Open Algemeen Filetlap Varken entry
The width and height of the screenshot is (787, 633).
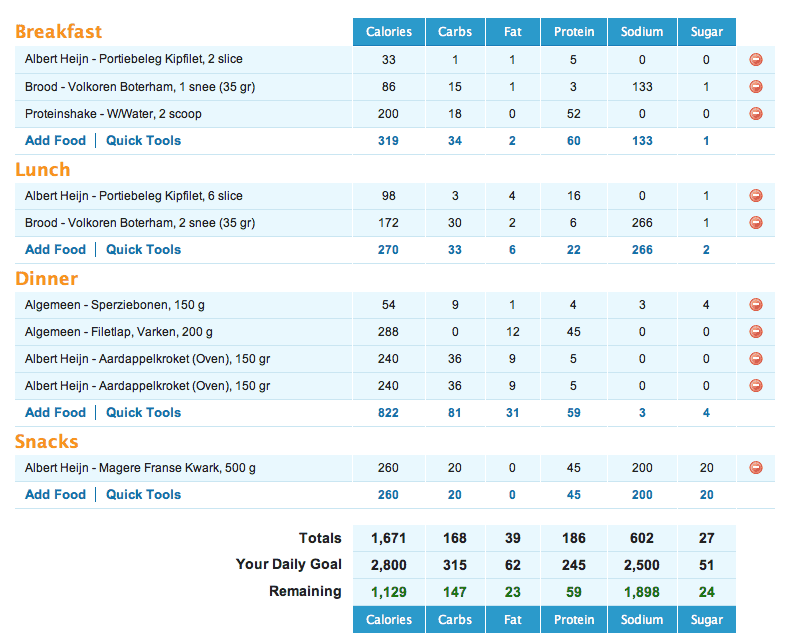[118, 332]
